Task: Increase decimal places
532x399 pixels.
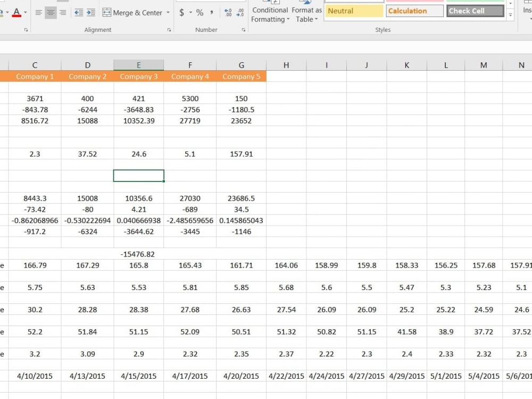Action: [x=228, y=13]
